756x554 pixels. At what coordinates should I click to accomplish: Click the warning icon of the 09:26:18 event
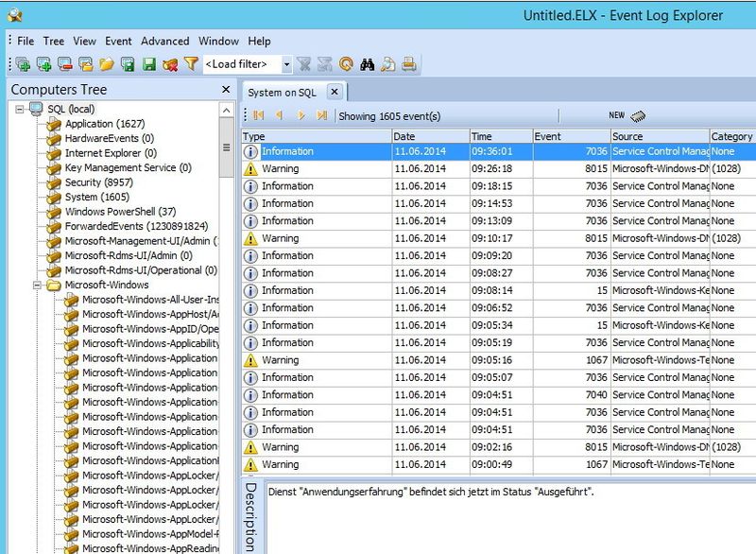pyautogui.click(x=250, y=169)
